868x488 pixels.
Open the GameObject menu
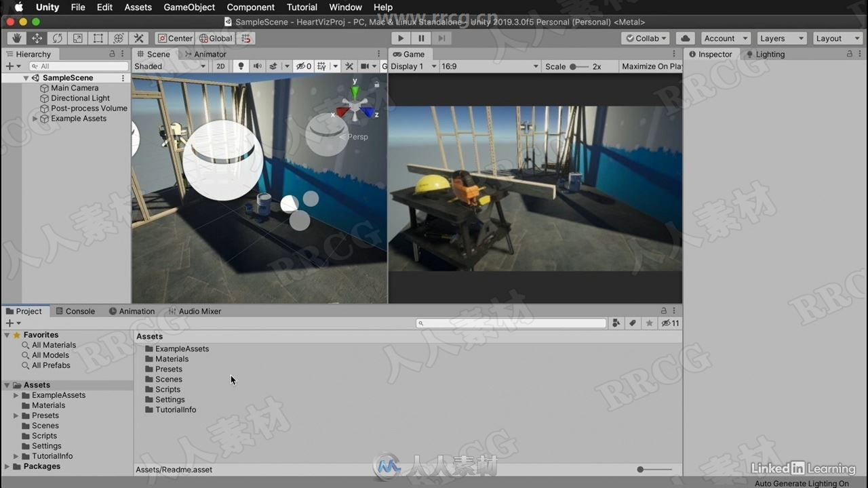coord(189,7)
